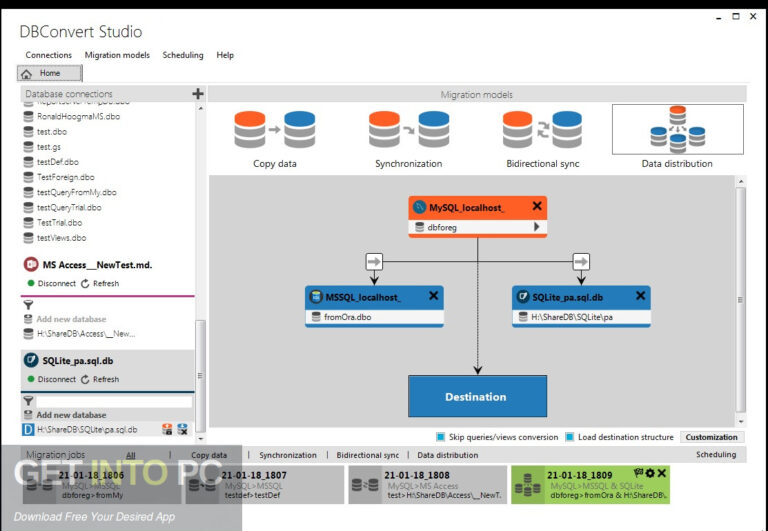Expand the dbforeg arrow on MySQL node
Screen dimensions: 768x531
[x=536, y=227]
